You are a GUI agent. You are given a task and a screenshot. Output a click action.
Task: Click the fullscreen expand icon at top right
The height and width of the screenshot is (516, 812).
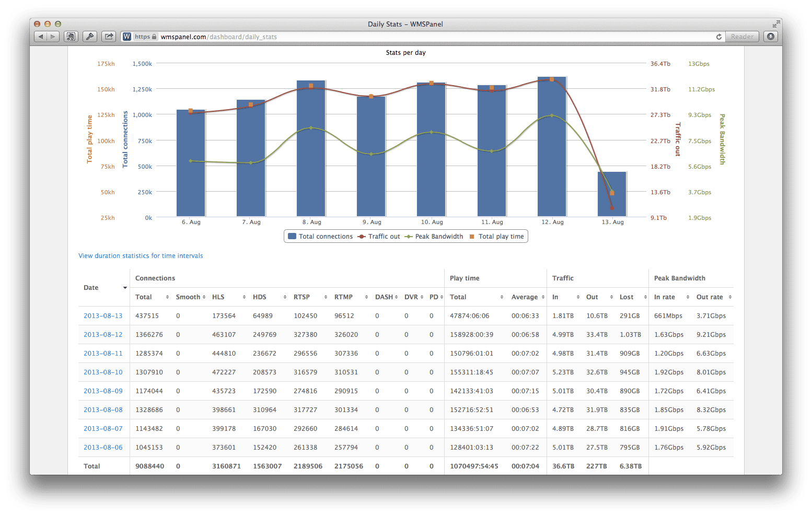click(775, 23)
